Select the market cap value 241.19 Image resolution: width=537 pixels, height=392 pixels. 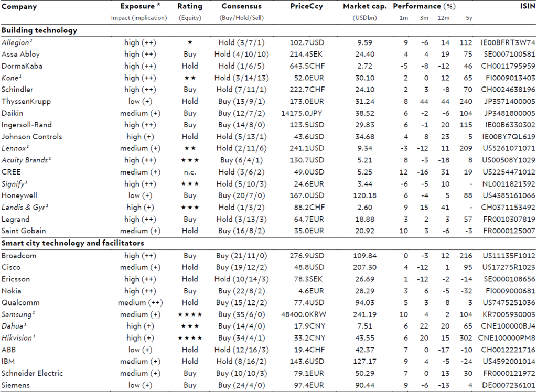coord(365,314)
